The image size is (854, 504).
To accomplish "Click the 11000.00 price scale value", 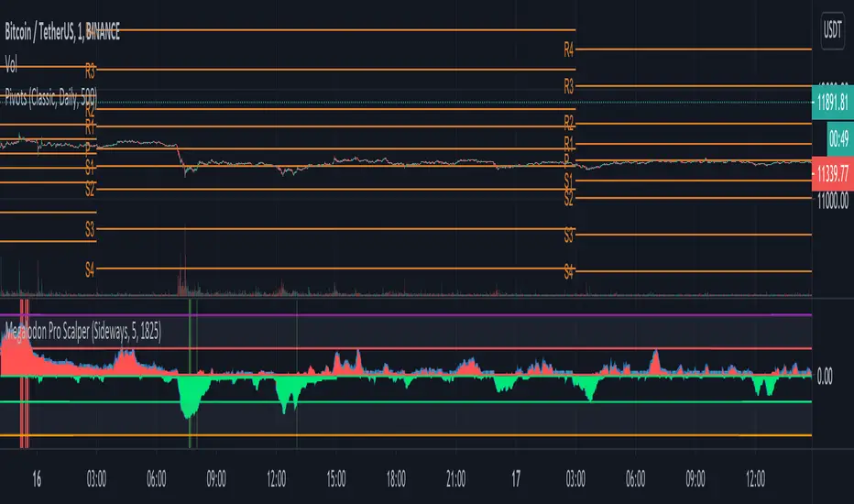I will pyautogui.click(x=833, y=202).
